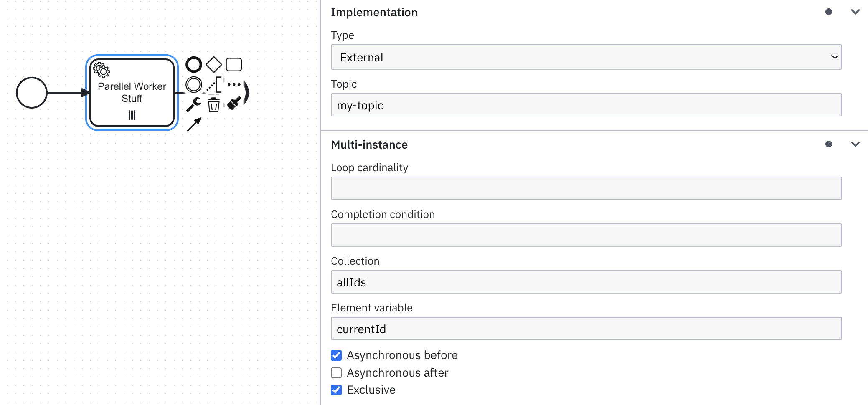Image resolution: width=868 pixels, height=405 pixels.
Task: Append end event from context pad
Action: tap(193, 65)
